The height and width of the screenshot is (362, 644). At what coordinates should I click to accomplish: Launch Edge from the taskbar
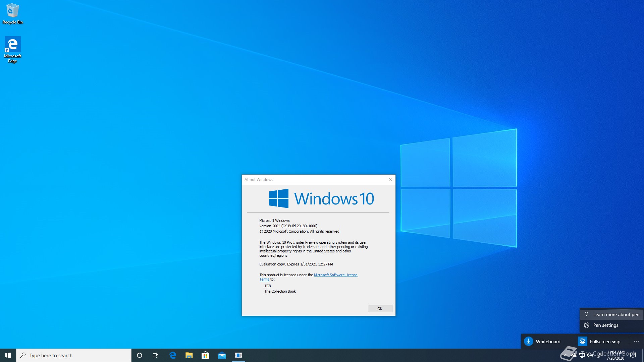(x=173, y=355)
